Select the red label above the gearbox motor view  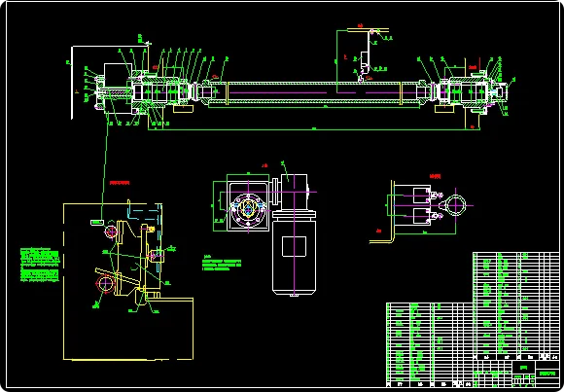point(264,165)
